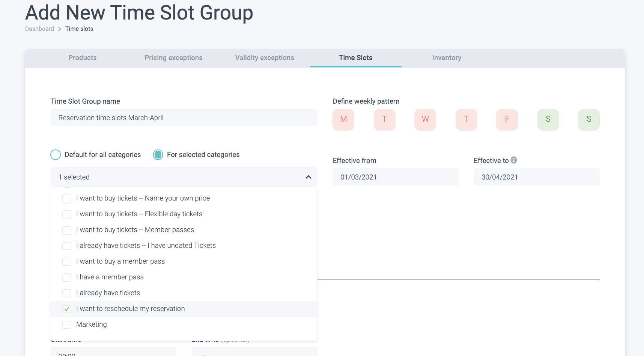The image size is (644, 356).
Task: Click the Time Slot Group name field
Action: click(x=184, y=118)
